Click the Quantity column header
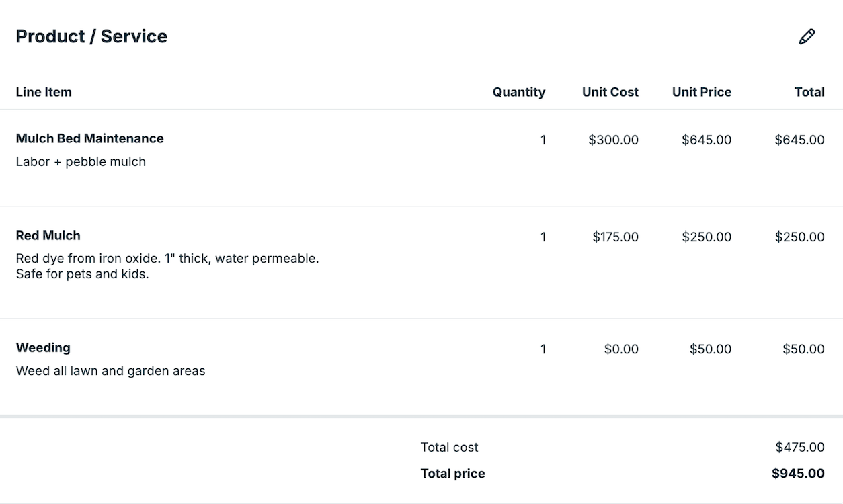 (518, 92)
